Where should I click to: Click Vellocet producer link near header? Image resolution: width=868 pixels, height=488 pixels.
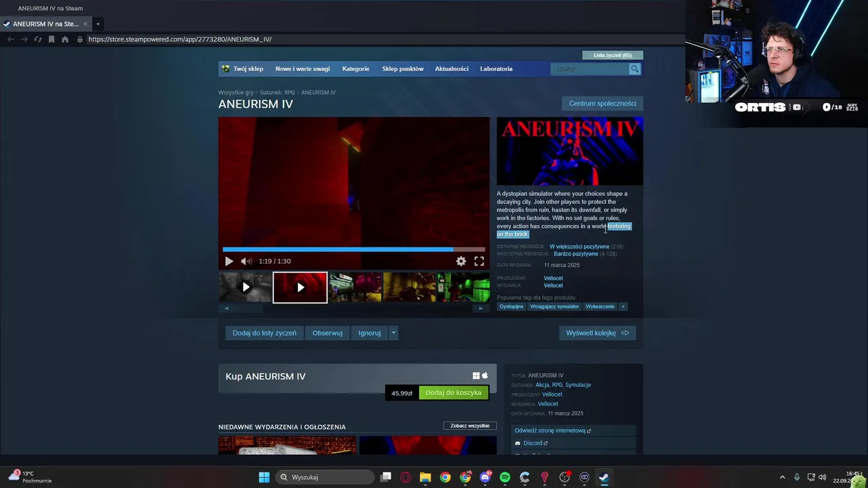tap(553, 278)
